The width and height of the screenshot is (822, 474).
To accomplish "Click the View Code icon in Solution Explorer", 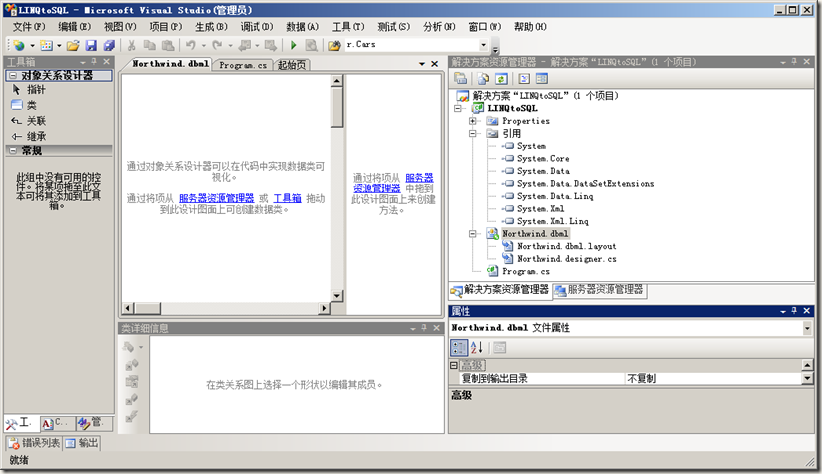I will click(x=524, y=79).
